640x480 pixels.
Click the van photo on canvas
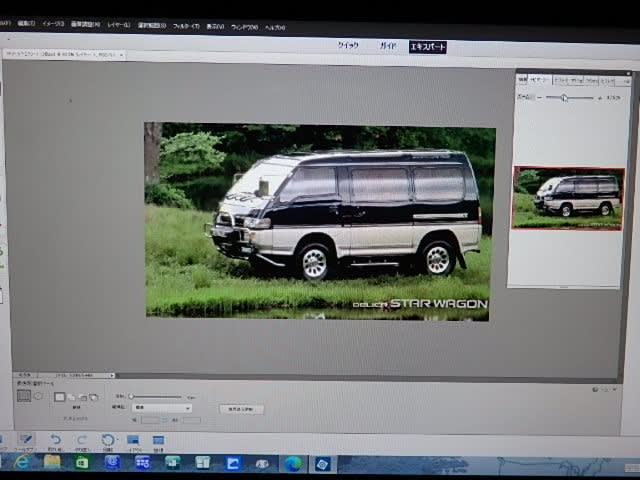(318, 221)
